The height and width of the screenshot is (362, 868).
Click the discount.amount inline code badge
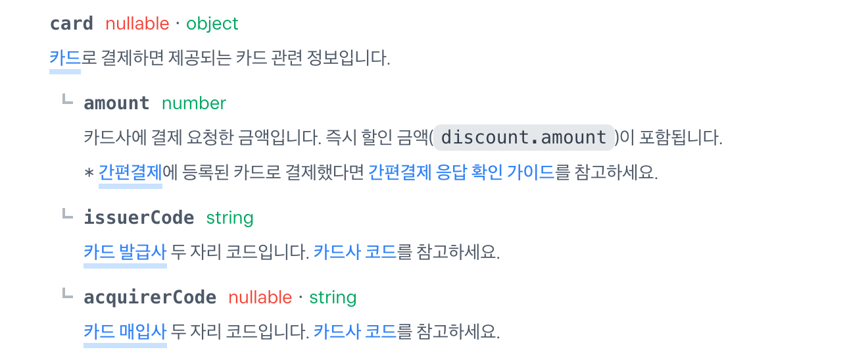coord(523,138)
